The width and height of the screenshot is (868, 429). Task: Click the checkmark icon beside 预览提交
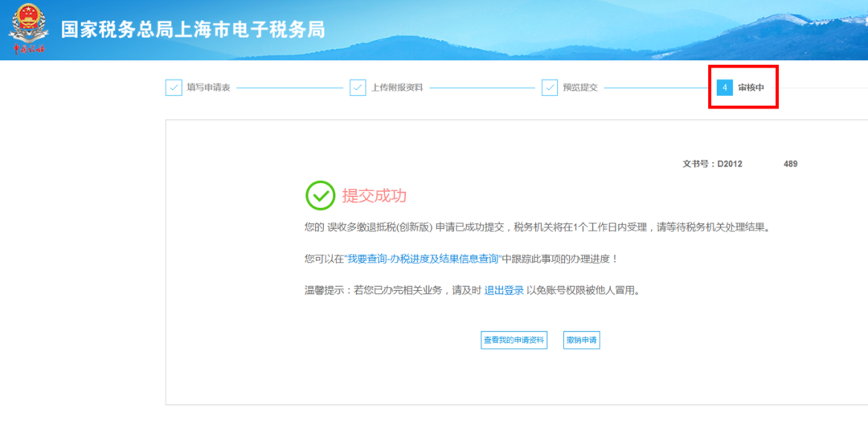click(x=550, y=88)
